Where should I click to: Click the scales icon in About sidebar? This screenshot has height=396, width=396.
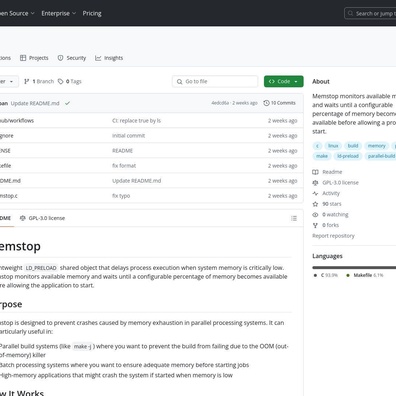click(x=315, y=183)
